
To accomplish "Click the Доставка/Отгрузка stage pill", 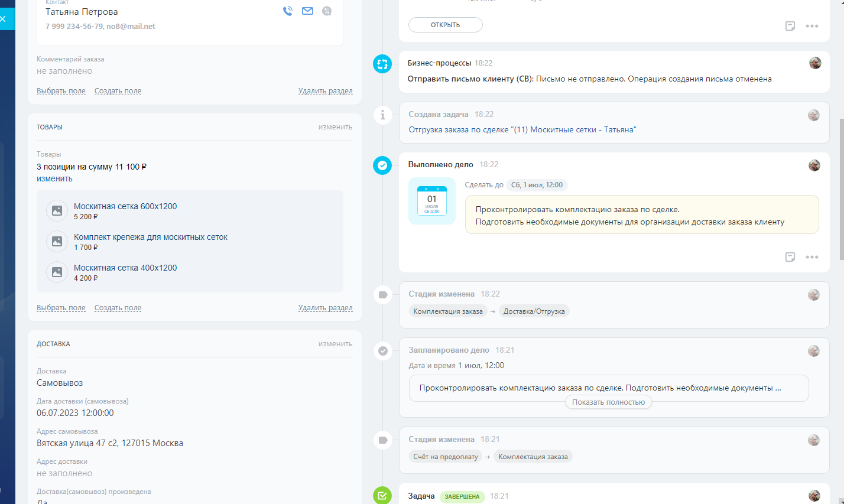I will [534, 311].
